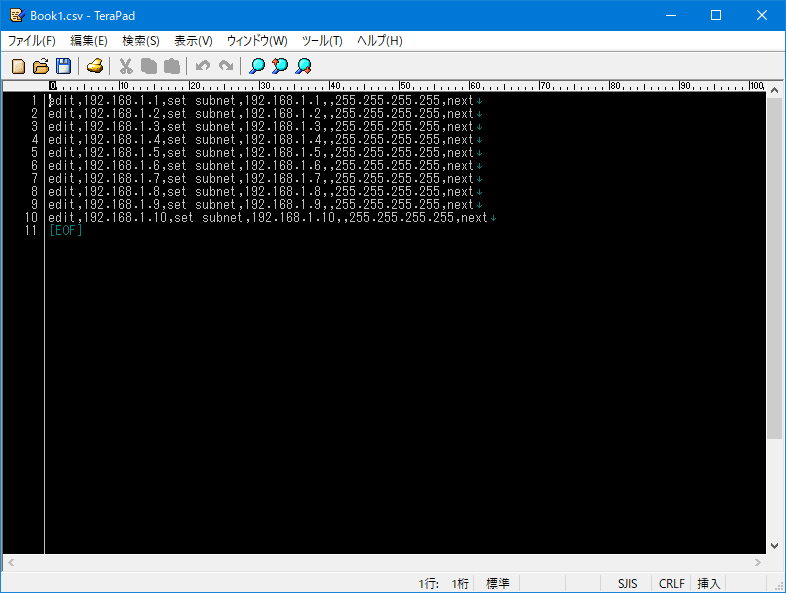Screen dimensions: 786x593
Task: Click the Undo arrow icon
Action: [x=203, y=67]
